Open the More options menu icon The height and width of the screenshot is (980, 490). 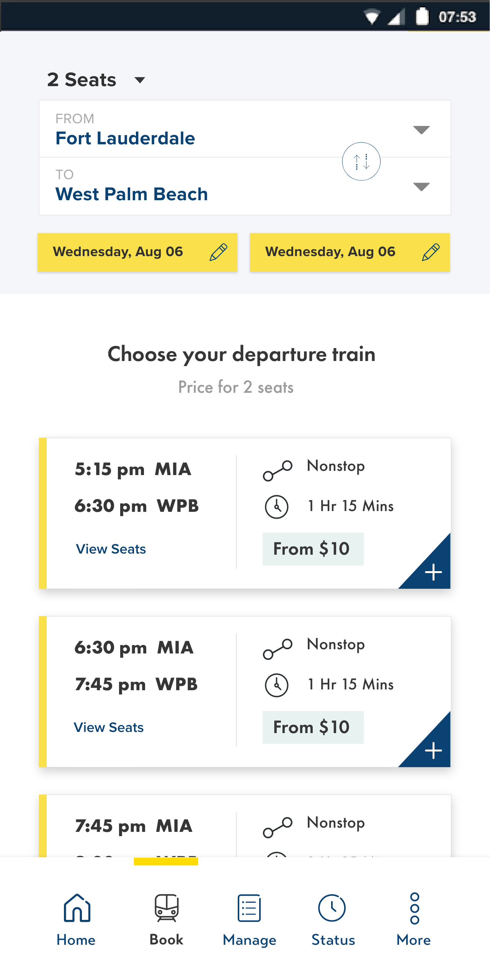(x=414, y=908)
